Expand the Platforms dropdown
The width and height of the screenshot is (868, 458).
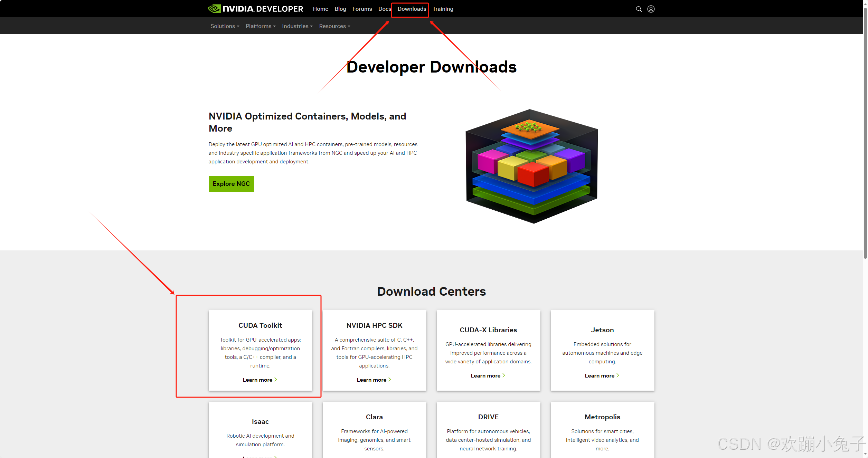pyautogui.click(x=261, y=26)
